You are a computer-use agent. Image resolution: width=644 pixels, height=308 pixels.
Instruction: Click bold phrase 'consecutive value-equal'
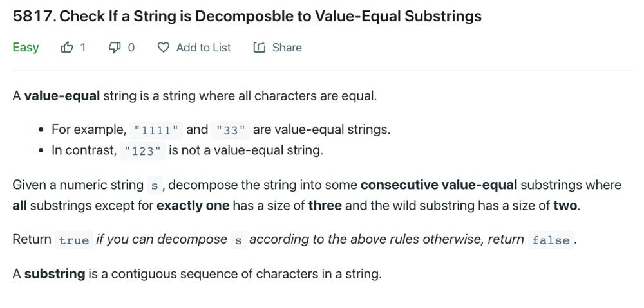pyautogui.click(x=439, y=185)
